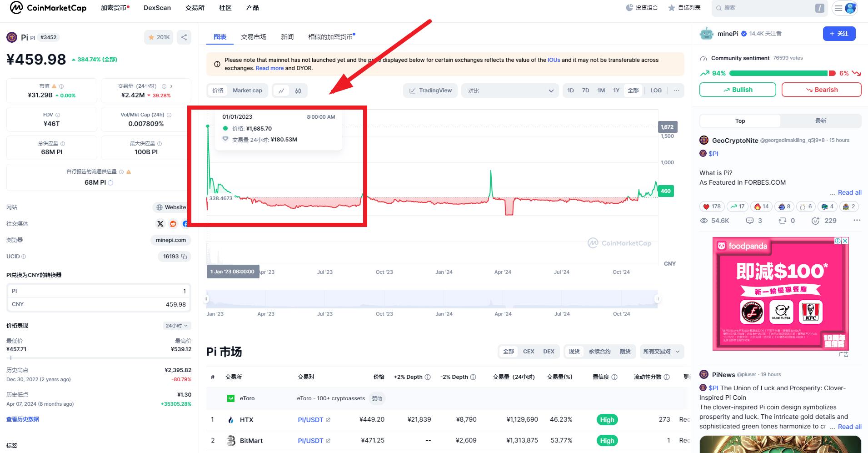
Task: Switch to the 图表 tab
Action: (x=220, y=37)
